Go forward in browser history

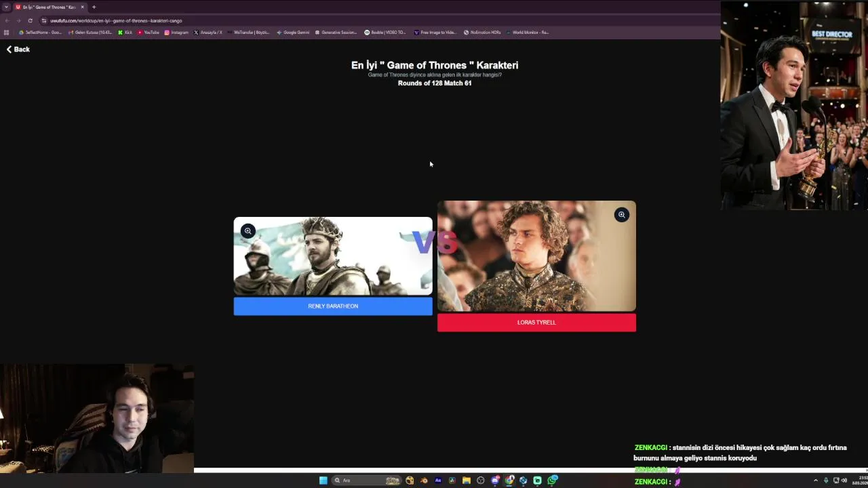click(x=18, y=20)
